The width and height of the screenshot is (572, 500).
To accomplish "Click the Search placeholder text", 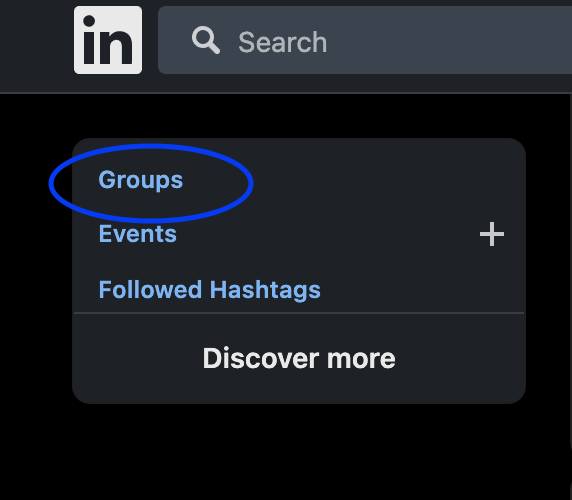I will [x=282, y=42].
